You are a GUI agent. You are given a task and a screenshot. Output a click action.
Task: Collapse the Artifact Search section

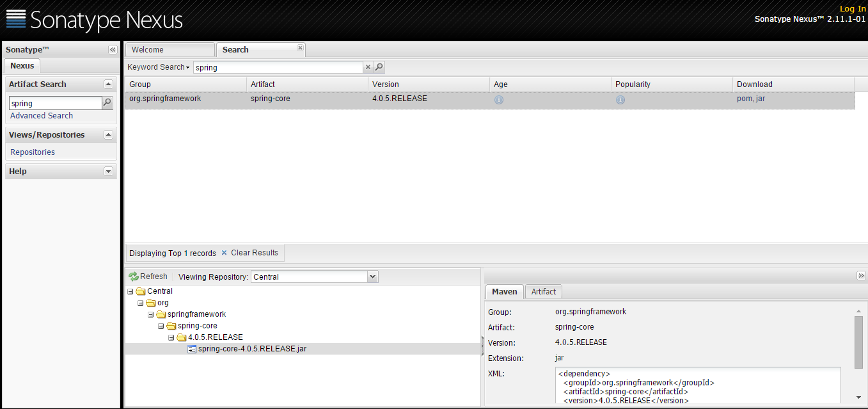[x=108, y=84]
